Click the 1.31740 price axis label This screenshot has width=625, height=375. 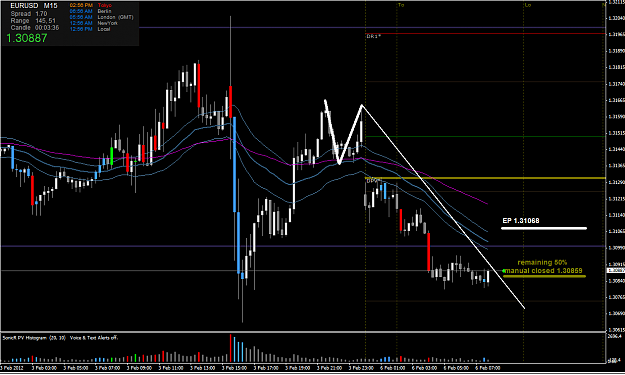[x=616, y=84]
